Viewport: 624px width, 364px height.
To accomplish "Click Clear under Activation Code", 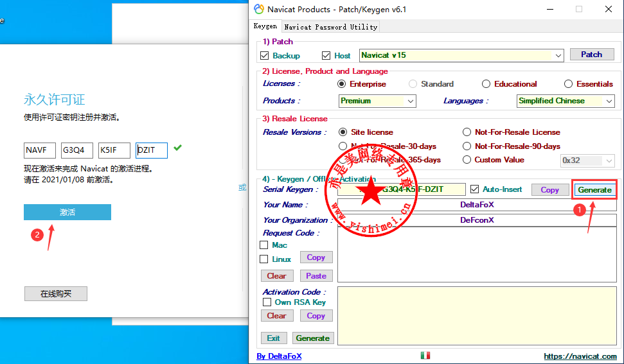I will click(x=276, y=315).
